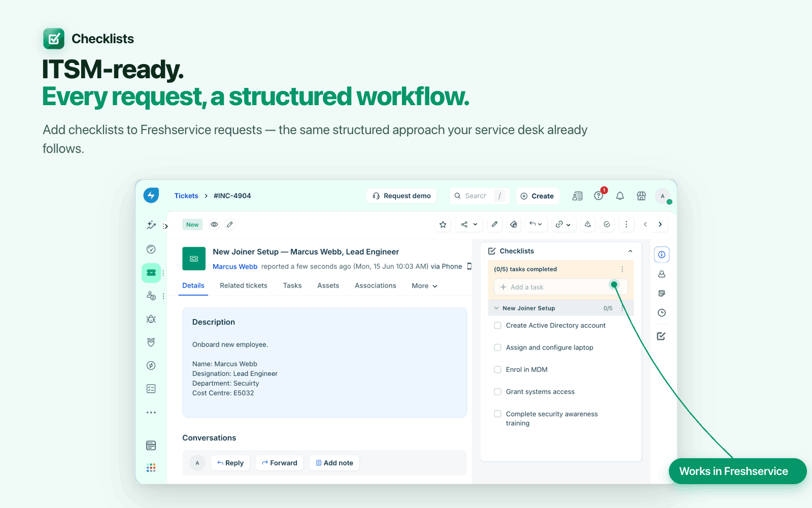812x508 pixels.
Task: Open the colorful apps grid icon
Action: [x=151, y=468]
